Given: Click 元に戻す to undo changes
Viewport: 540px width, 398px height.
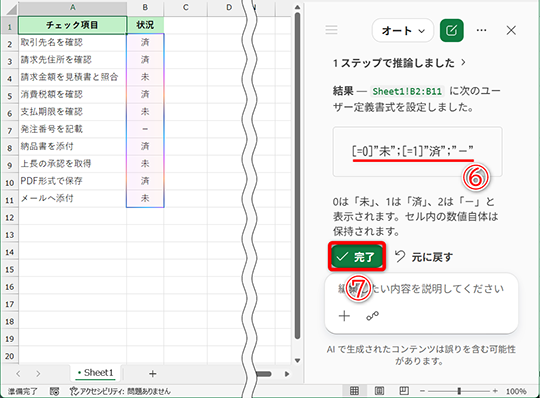Looking at the screenshot, I should point(424,257).
